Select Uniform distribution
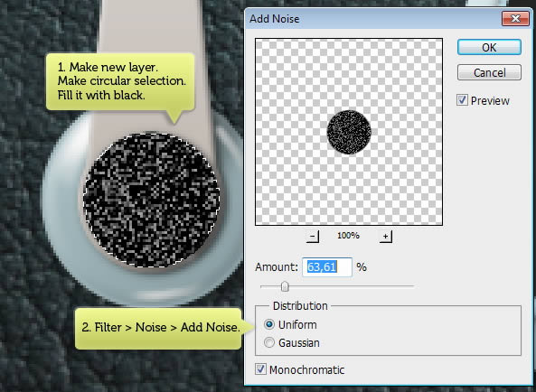The height and width of the screenshot is (392, 536). 269,324
